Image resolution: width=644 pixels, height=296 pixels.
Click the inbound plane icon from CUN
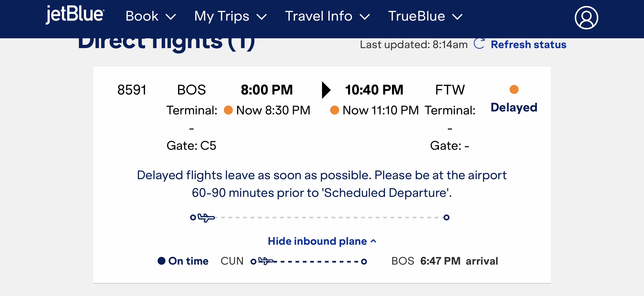[x=266, y=261]
